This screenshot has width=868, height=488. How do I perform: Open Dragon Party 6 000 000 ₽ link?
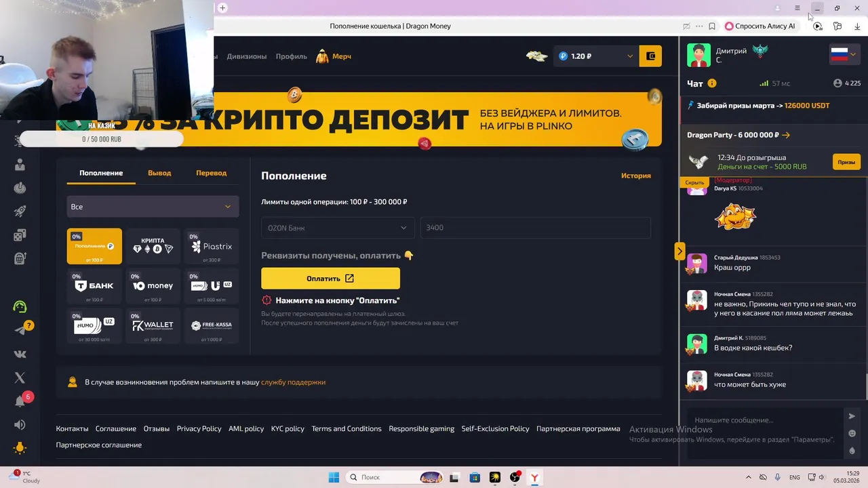tap(738, 135)
